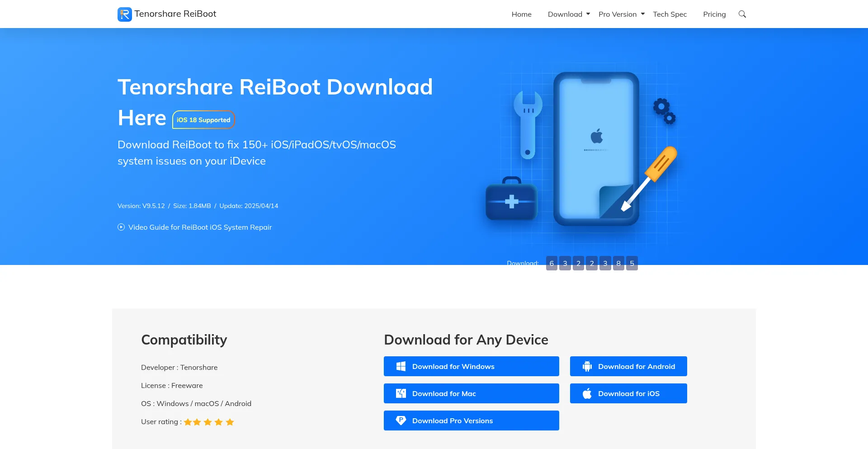This screenshot has height=449, width=868.
Task: Click the "Download for Any Device" heading
Action: (466, 340)
